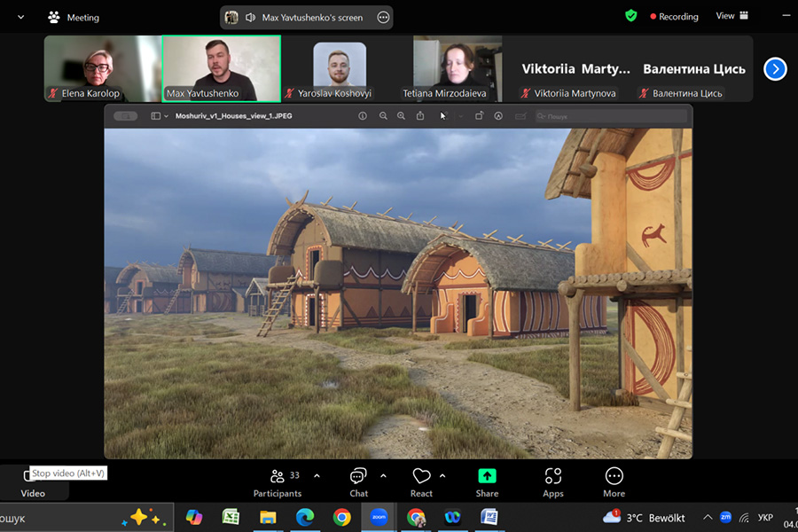Open the Chat panel
This screenshot has height=532, width=798.
358,481
